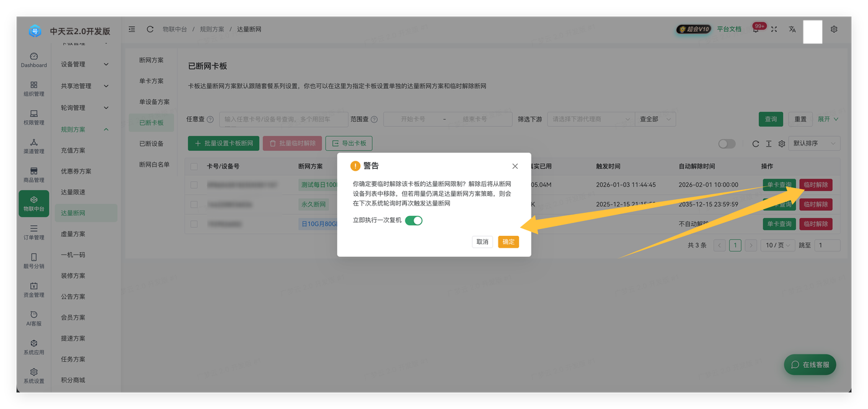Expand the 轮询管理 menu group
Screen dimensions: 868x409
tap(85, 108)
